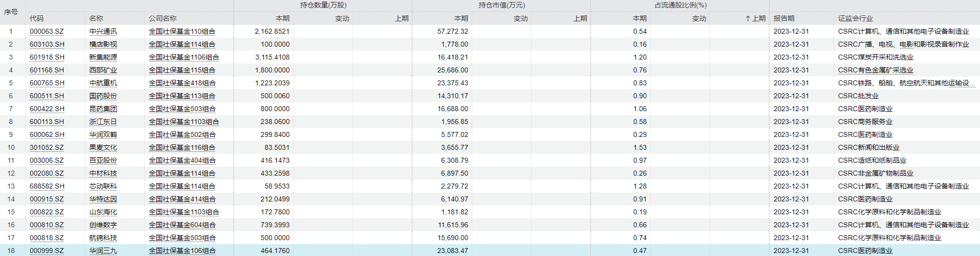The height and width of the screenshot is (256, 980).
Task: Click stock name 果麦文化
Action: pyautogui.click(x=103, y=147)
